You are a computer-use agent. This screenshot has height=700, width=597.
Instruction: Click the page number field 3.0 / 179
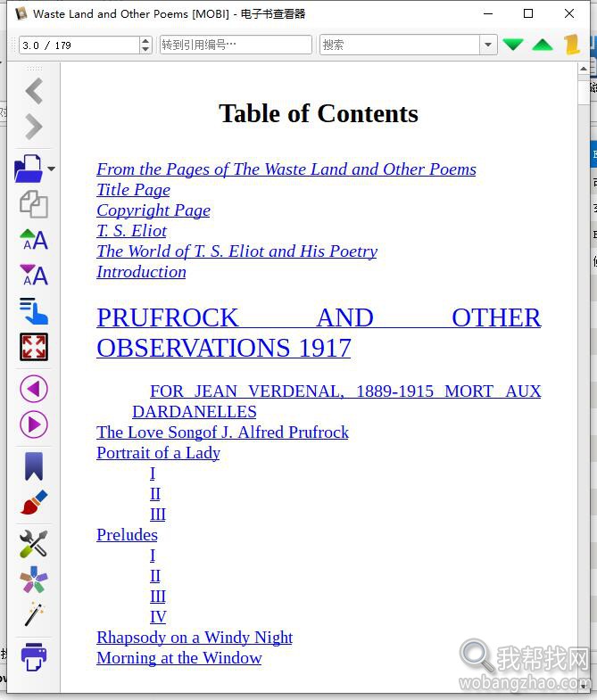click(x=79, y=45)
